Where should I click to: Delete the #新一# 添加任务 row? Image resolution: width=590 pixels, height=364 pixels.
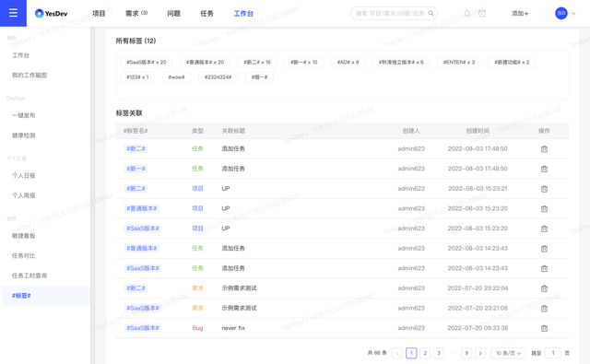[x=544, y=169]
